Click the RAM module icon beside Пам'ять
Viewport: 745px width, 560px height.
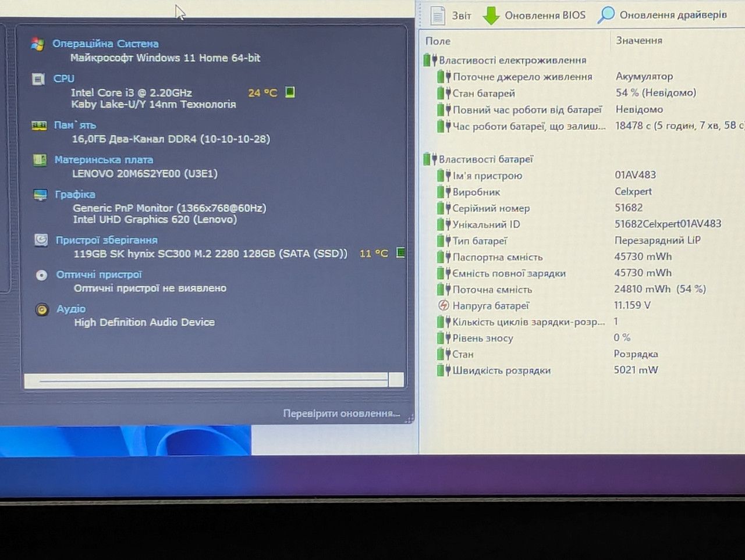(39, 125)
